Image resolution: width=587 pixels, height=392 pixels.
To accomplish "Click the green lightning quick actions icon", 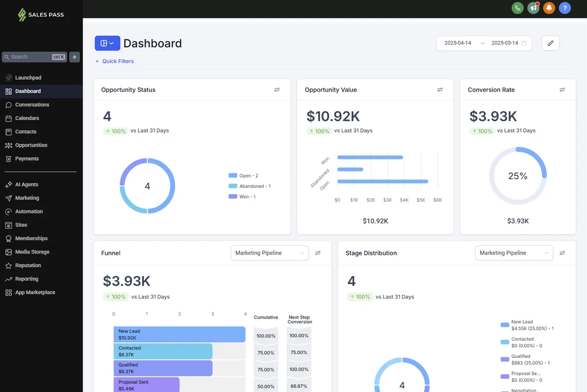I will coord(75,57).
